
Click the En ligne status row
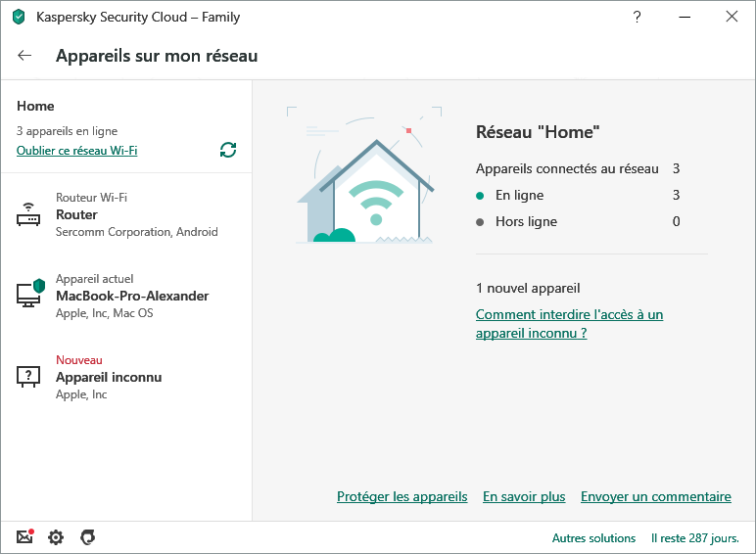coord(578,195)
